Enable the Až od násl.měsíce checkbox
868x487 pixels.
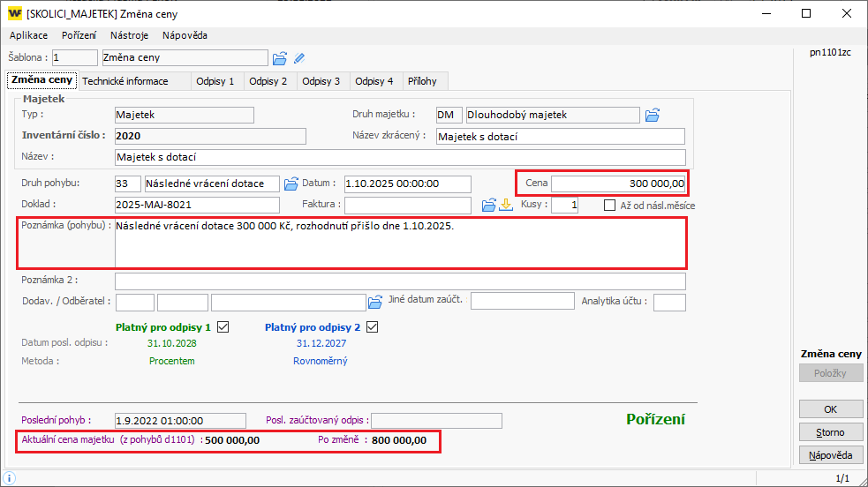[x=610, y=206]
